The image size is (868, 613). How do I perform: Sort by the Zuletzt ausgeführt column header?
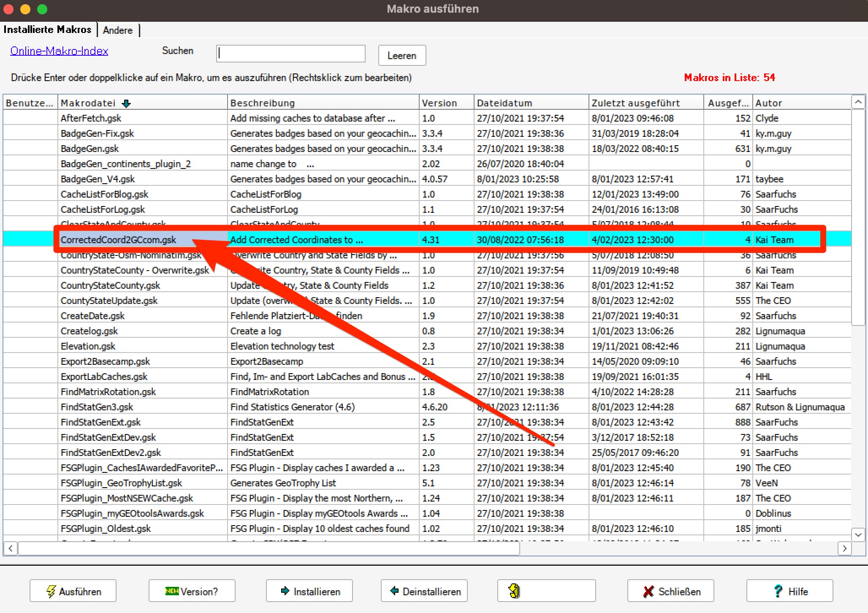[646, 103]
